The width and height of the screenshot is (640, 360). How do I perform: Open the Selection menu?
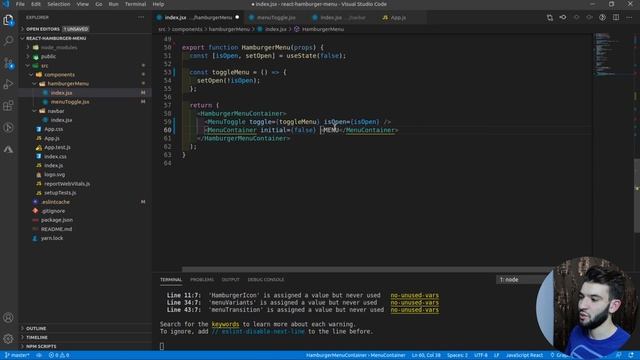point(59,4)
